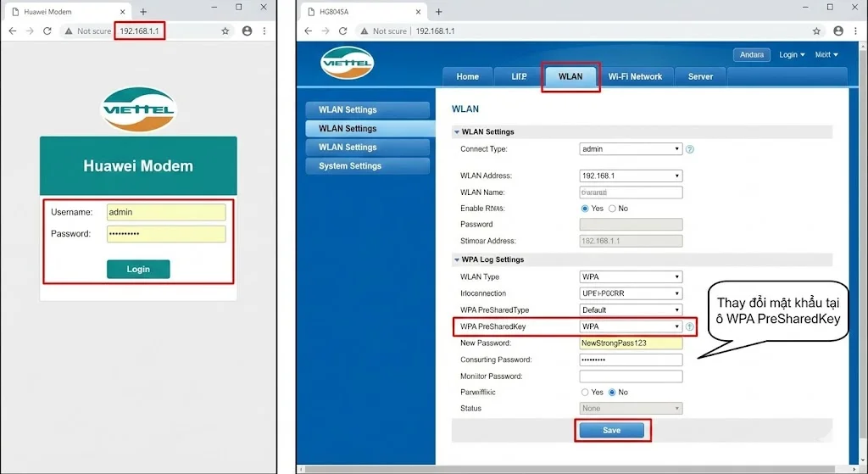Click New Password field
The image size is (868, 474).
coord(631,343)
